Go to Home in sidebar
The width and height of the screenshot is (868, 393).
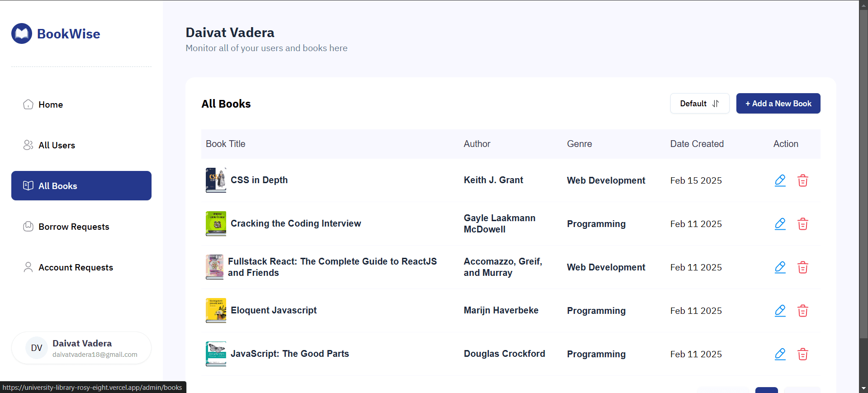[x=50, y=104]
